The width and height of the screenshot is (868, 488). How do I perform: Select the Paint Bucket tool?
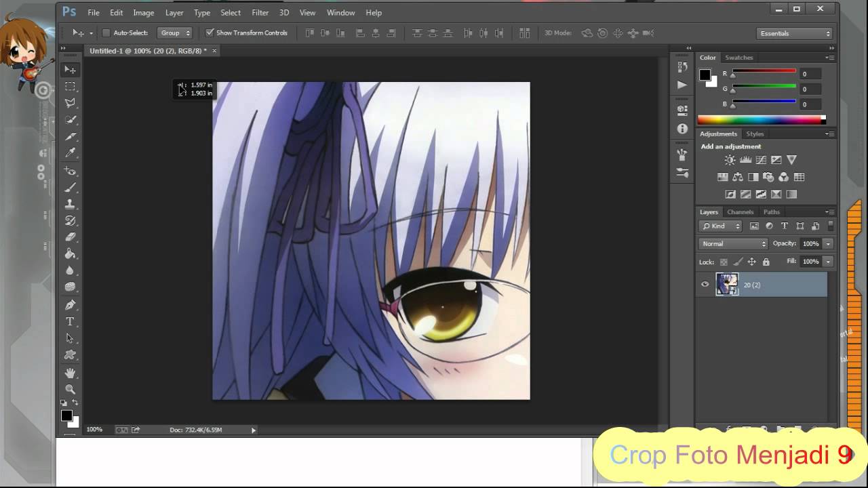pyautogui.click(x=70, y=254)
